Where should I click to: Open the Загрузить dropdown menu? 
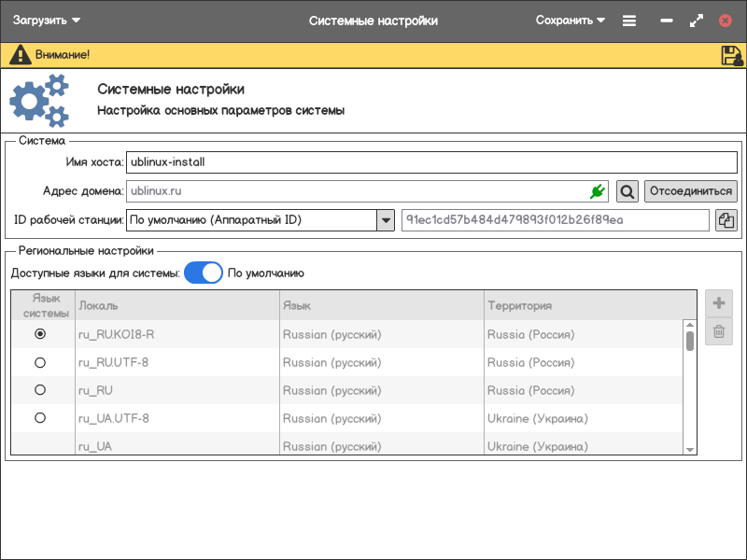[47, 21]
